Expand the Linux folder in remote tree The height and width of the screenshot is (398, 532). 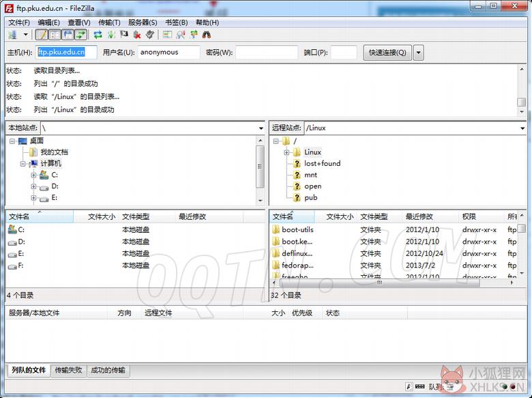click(x=286, y=152)
